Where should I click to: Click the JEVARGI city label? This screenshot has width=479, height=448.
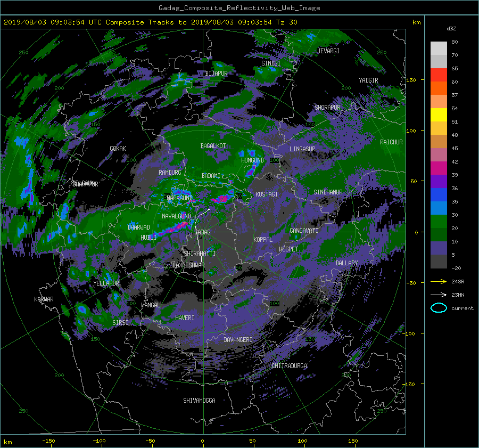(x=328, y=51)
